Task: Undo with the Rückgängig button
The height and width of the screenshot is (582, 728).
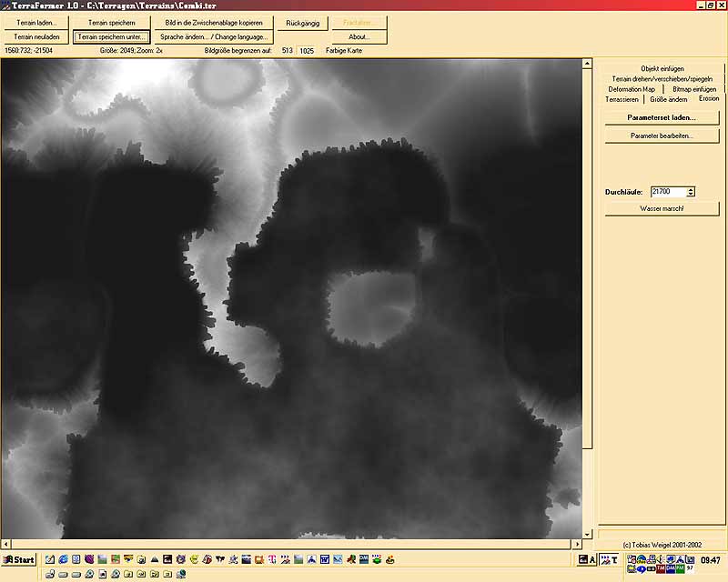Action: point(302,22)
